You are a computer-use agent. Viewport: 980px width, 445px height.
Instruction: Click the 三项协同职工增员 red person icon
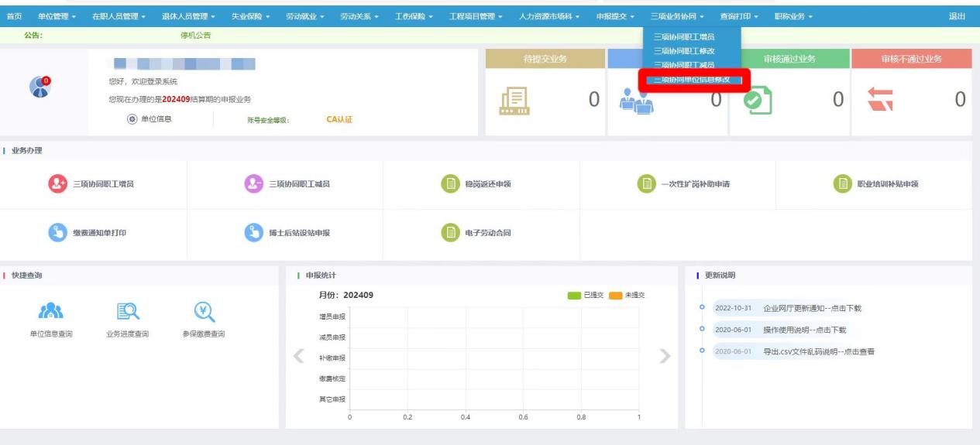(x=58, y=183)
